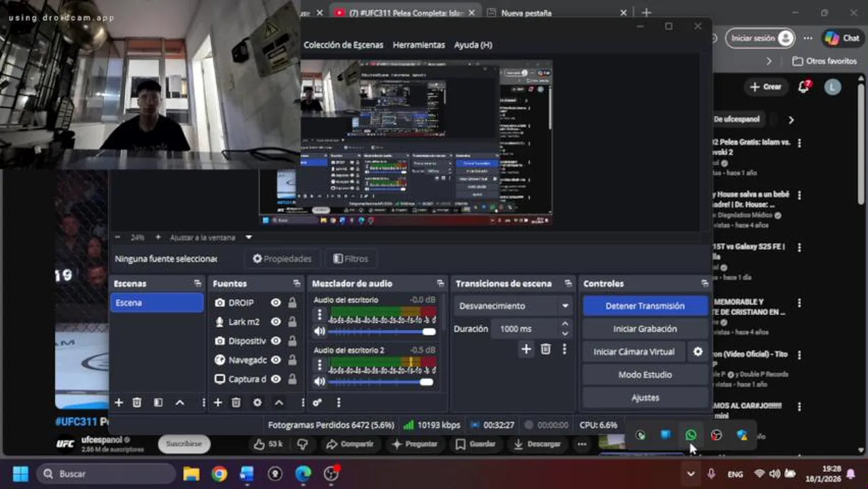Open the Desvanecimiento transition dropdown
This screenshot has height=489, width=868.
tap(513, 306)
